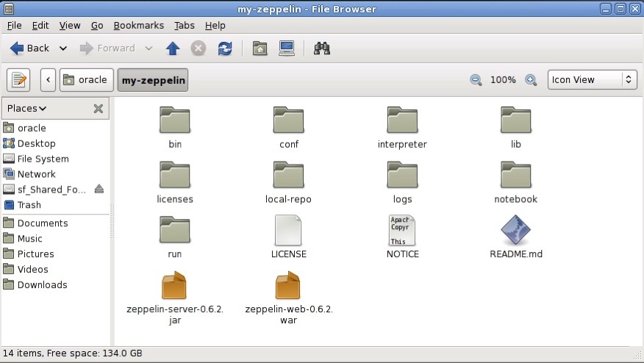This screenshot has height=363, width=644.
Task: Select oracle in Places sidebar
Action: pos(56,128)
